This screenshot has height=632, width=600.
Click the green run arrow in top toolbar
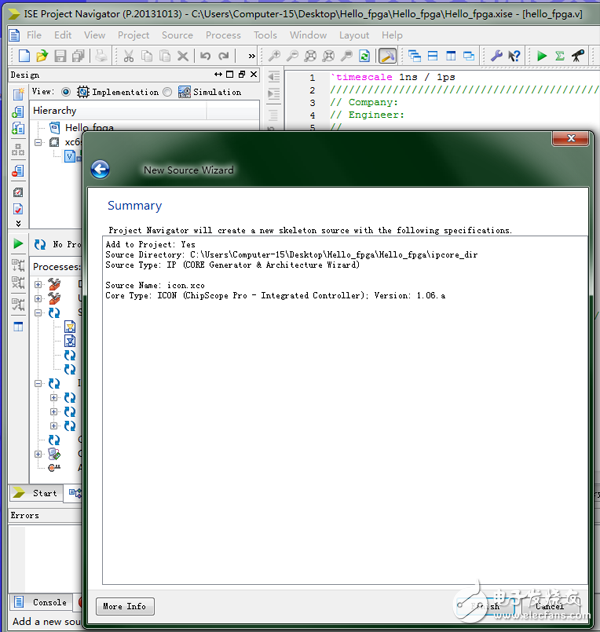[541, 56]
